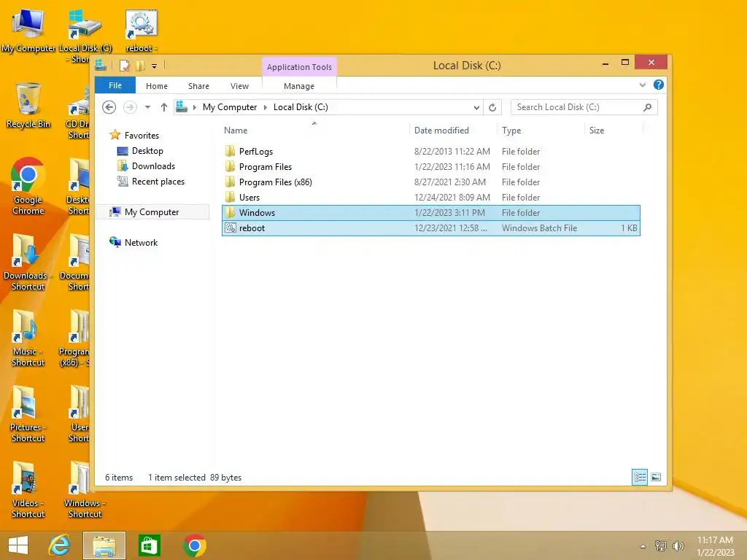Click the window system menu icon
747x560 pixels.
pos(101,65)
